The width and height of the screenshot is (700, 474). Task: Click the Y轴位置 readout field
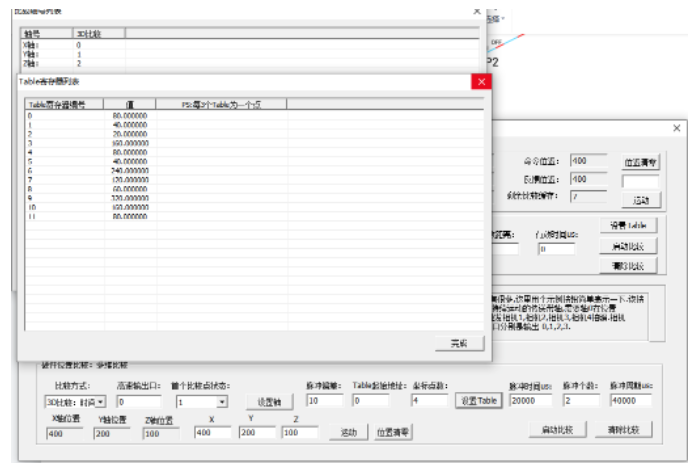pyautogui.click(x=112, y=434)
